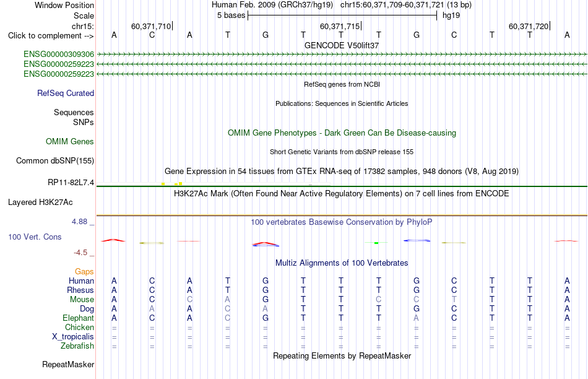588x379 pixels.
Task: Click 'Click to complement -->' label
Action: point(51,36)
